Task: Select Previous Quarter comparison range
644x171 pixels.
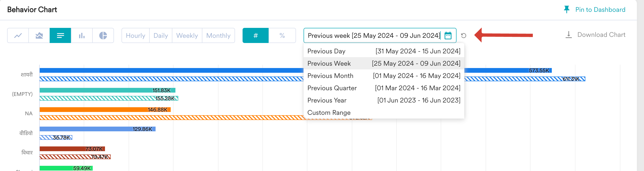Action: pyautogui.click(x=384, y=88)
